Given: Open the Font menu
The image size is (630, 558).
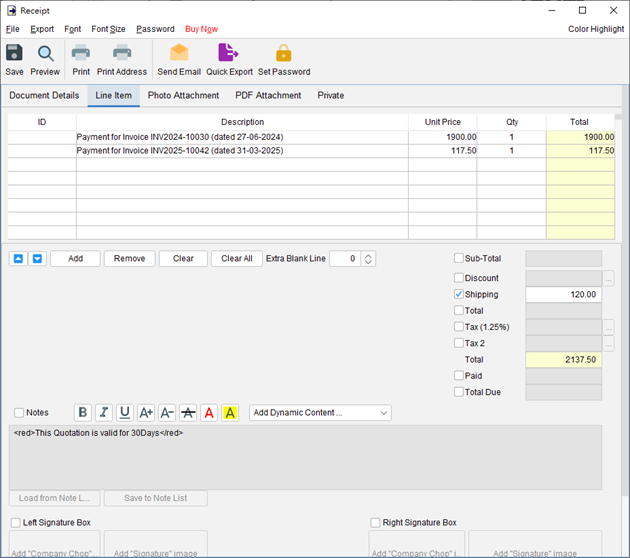Looking at the screenshot, I should click(x=73, y=29).
